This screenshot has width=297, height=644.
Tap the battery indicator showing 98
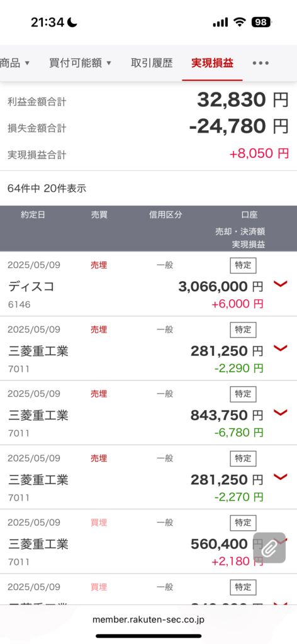[261, 22]
